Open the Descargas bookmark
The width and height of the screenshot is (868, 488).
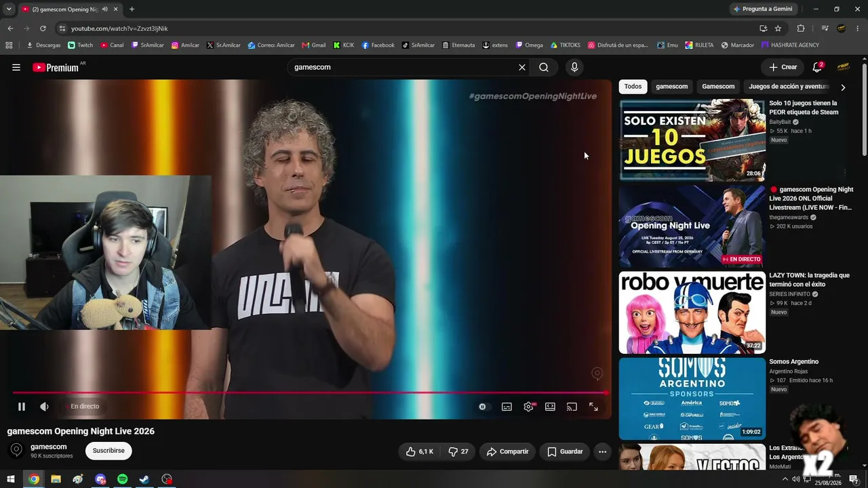click(x=43, y=45)
